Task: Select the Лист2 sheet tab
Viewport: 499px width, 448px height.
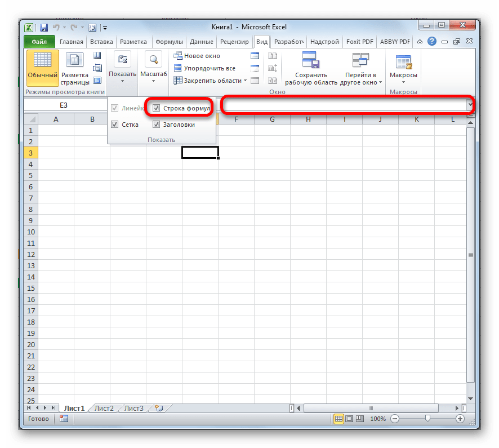Action: click(x=104, y=408)
